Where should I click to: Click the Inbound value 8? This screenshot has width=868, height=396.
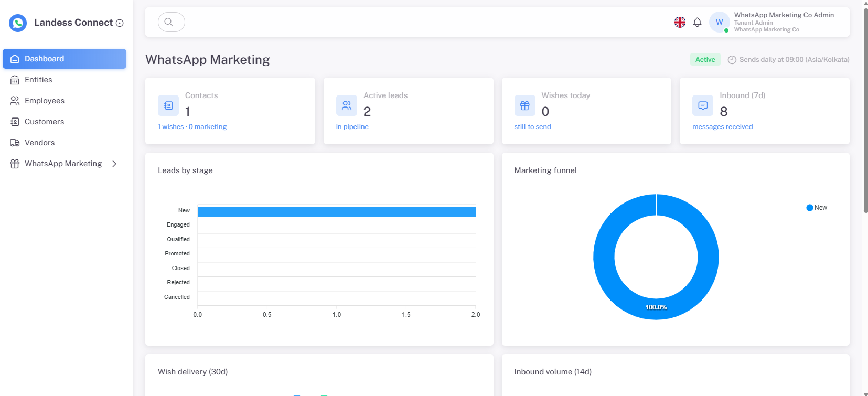coord(724,111)
